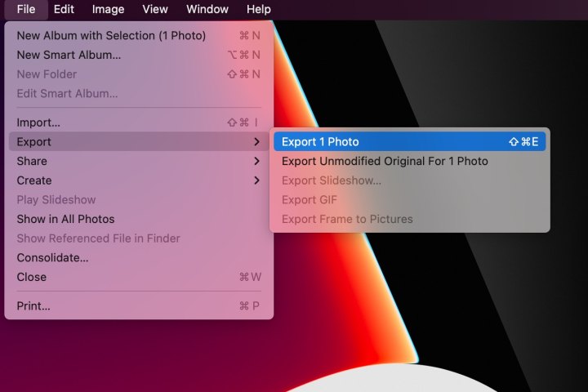Screen dimensions: 588x392
Task: Choose Export Unmodified Original For 1 Photo
Action: [x=385, y=161]
